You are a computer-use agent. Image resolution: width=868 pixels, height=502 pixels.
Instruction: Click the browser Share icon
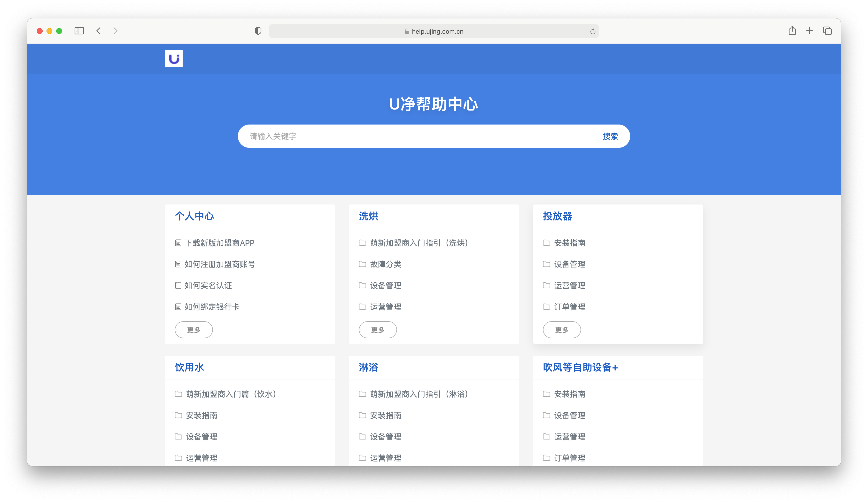(792, 31)
